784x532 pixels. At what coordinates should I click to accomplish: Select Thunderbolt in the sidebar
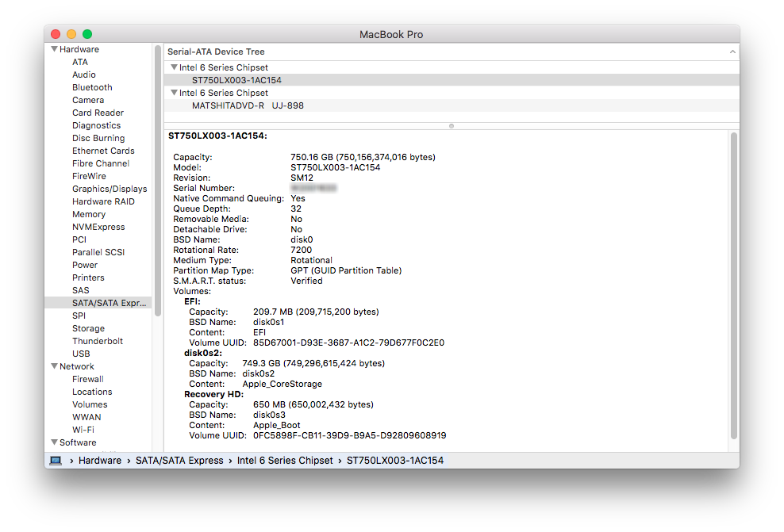97,341
